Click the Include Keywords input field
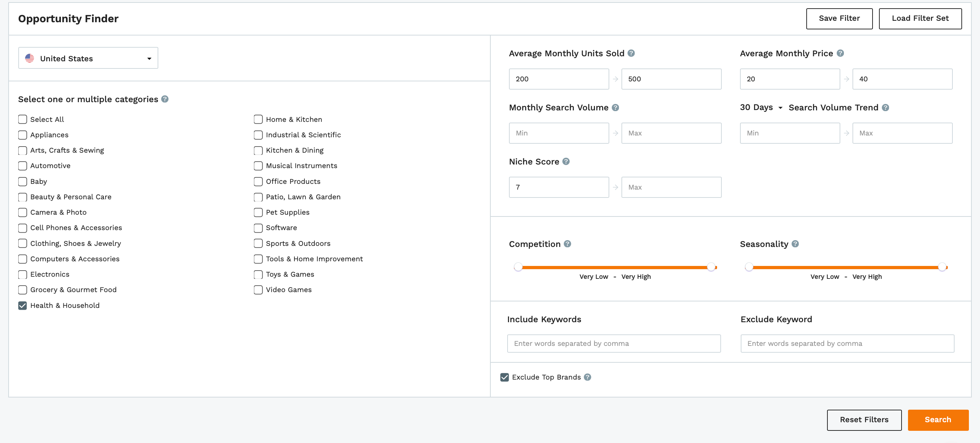The height and width of the screenshot is (443, 980). point(614,344)
